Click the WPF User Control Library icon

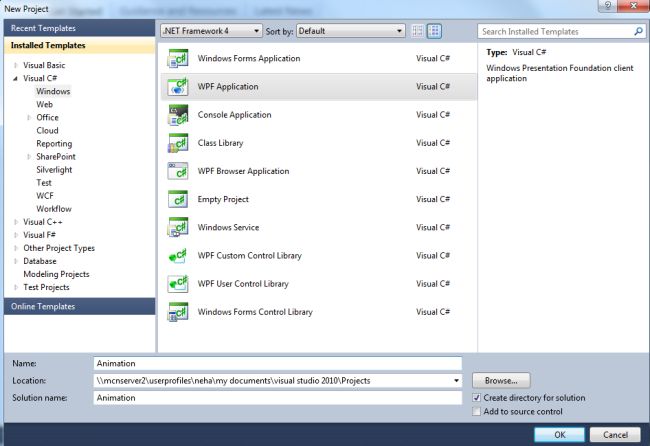point(178,284)
